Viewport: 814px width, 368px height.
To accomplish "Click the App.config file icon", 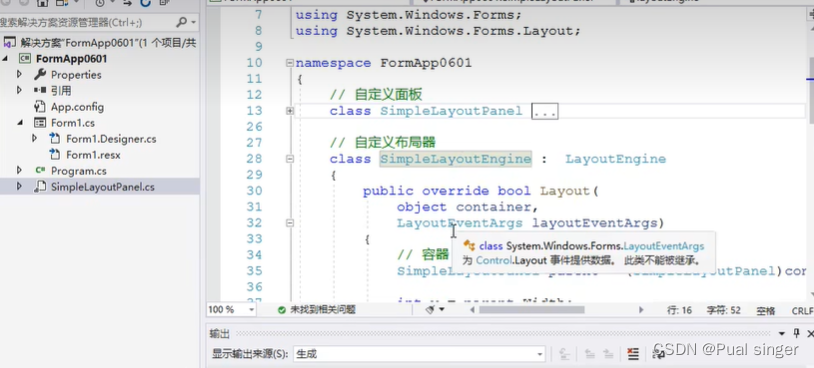I will click(x=40, y=107).
